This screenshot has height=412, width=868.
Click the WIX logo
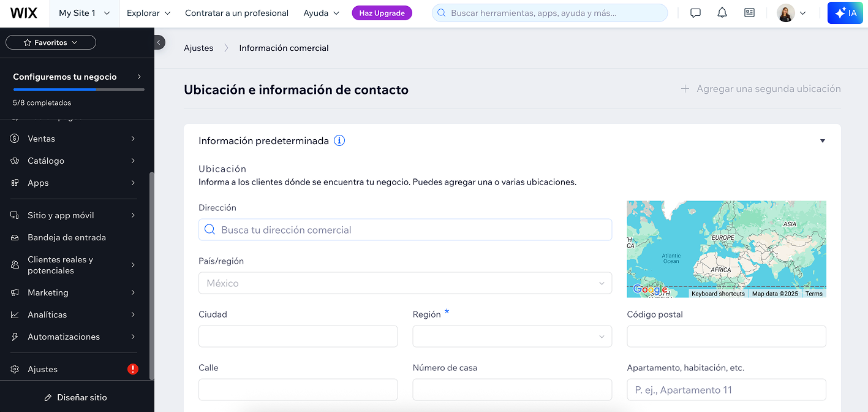click(x=24, y=13)
